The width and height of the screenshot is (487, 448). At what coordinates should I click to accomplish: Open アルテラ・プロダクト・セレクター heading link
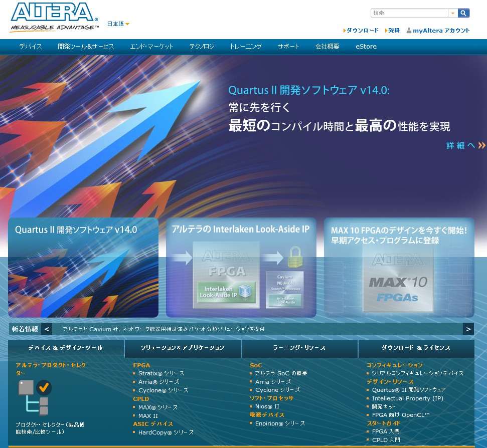point(51,369)
